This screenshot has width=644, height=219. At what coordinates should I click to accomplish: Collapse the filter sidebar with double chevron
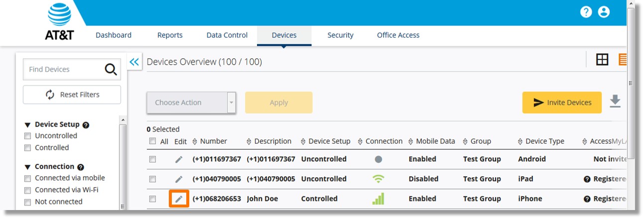tap(134, 62)
